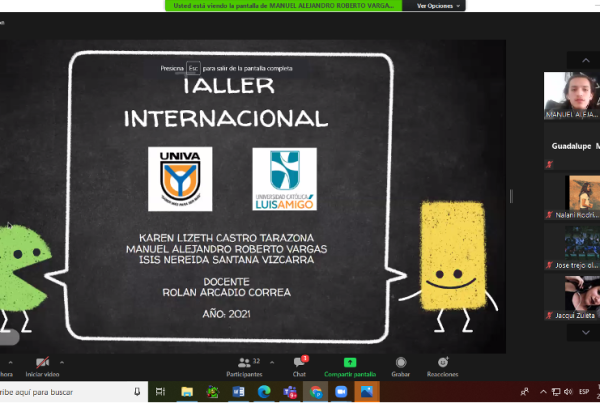Click the MANUEL ALEJANDRO ROBERTO VARGAS slide text
Image resolution: width=600 pixels, height=403 pixels.
[x=227, y=249]
